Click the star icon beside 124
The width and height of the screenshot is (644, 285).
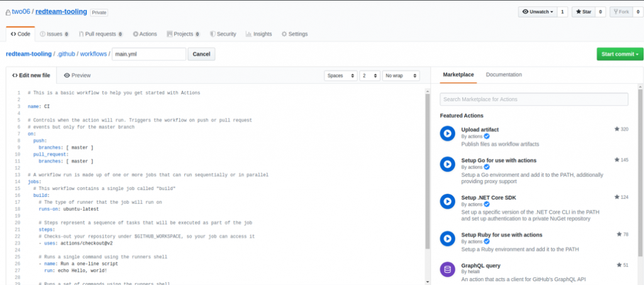click(616, 197)
